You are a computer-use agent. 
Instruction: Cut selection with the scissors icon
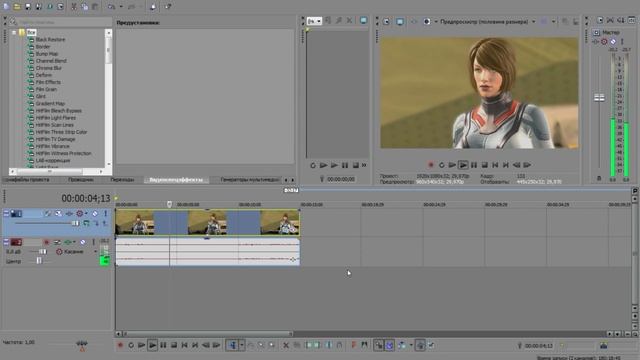[74, 7]
